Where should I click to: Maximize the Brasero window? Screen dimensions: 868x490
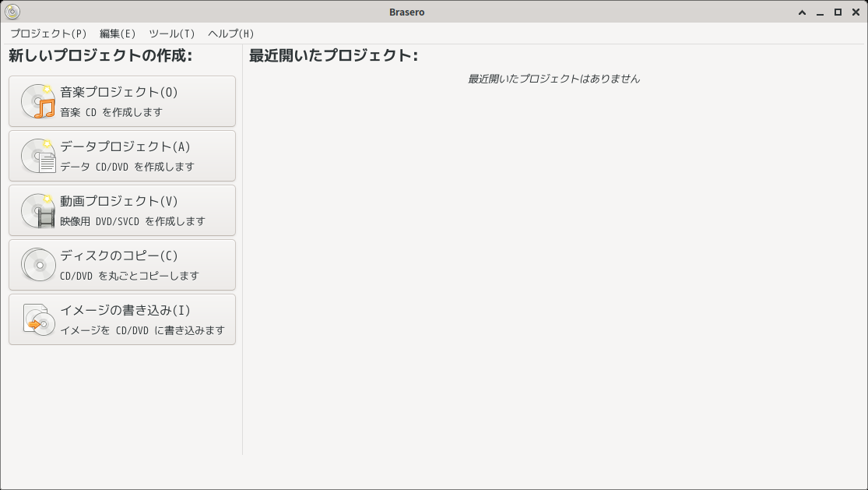838,12
